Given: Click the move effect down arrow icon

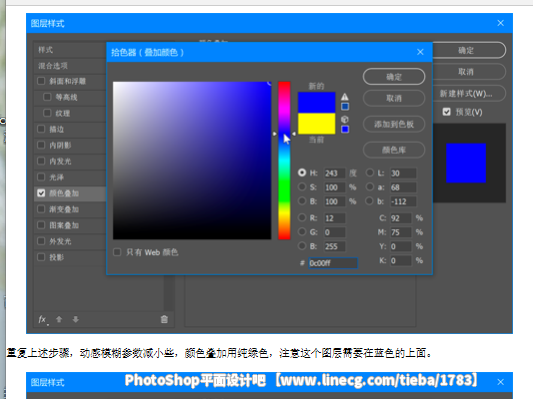Looking at the screenshot, I should point(76,319).
